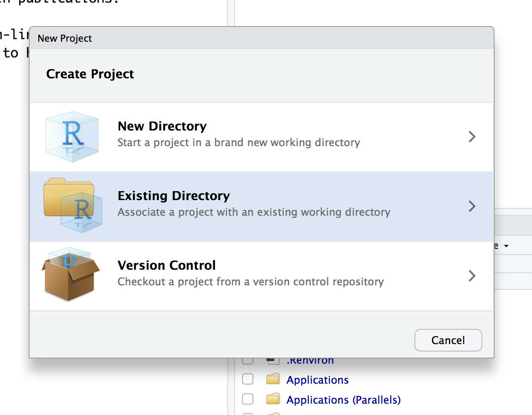This screenshot has height=415, width=532.
Task: Click "Checkout a project from a version control repository"
Action: [x=251, y=282]
